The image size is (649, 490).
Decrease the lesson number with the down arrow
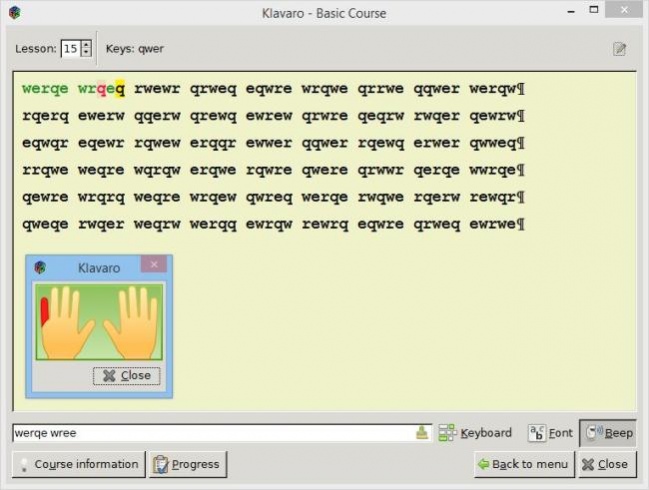point(86,53)
